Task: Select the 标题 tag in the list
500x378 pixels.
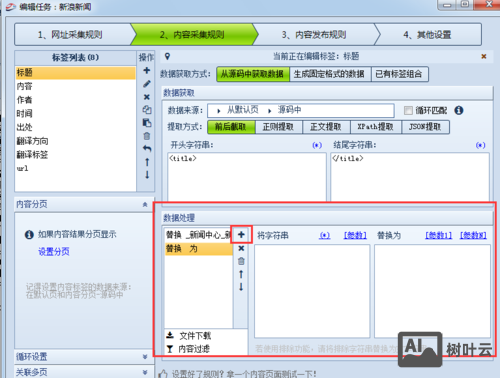Action: (75, 73)
